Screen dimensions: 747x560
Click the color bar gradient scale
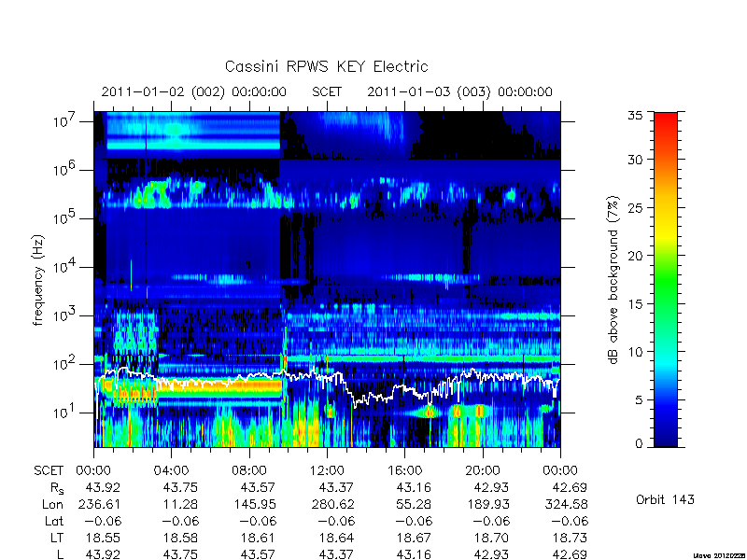click(666, 279)
